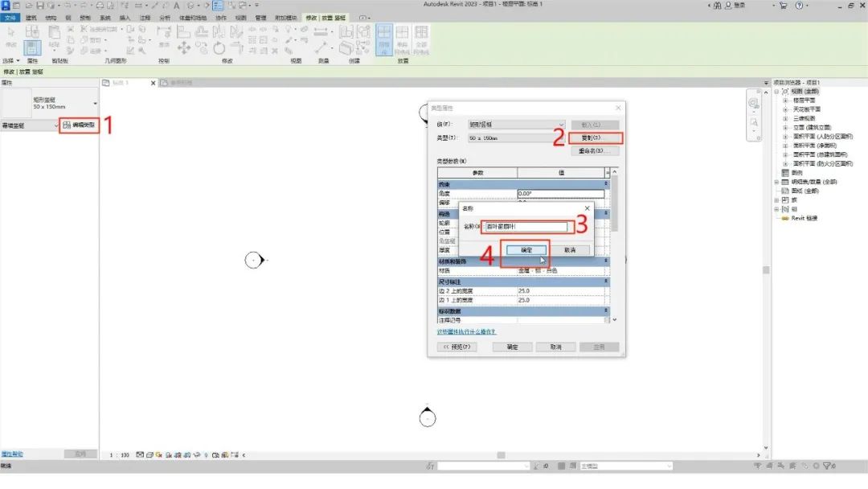Switch to the 管理 (Manage) ribbon tab
This screenshot has width=868, height=489.
[x=260, y=18]
